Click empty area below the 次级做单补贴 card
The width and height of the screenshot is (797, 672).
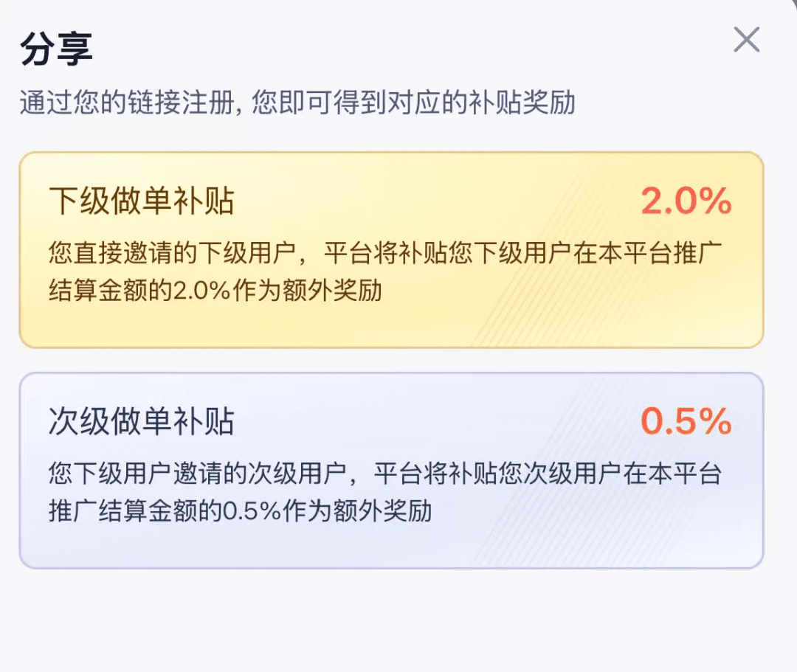tap(391, 620)
